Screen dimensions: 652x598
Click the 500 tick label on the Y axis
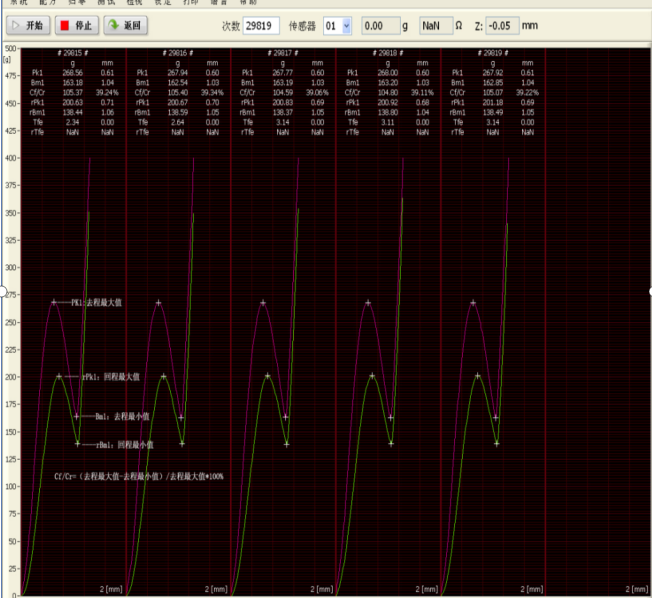pyautogui.click(x=10, y=49)
